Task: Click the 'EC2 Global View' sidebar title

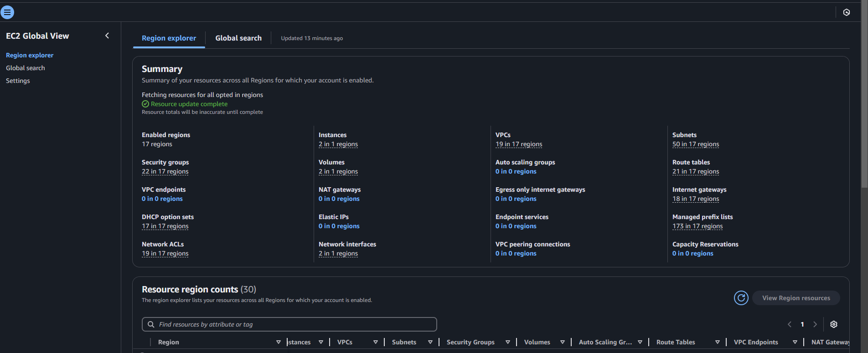Action: coord(37,36)
